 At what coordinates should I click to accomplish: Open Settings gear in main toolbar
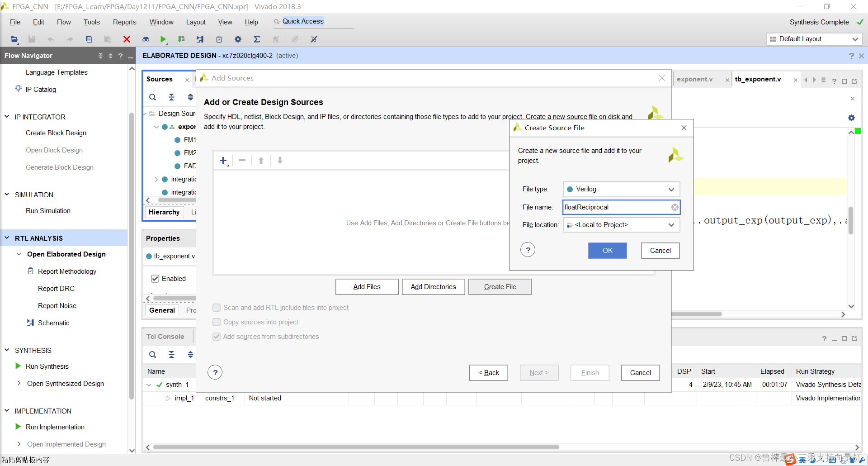click(x=238, y=39)
